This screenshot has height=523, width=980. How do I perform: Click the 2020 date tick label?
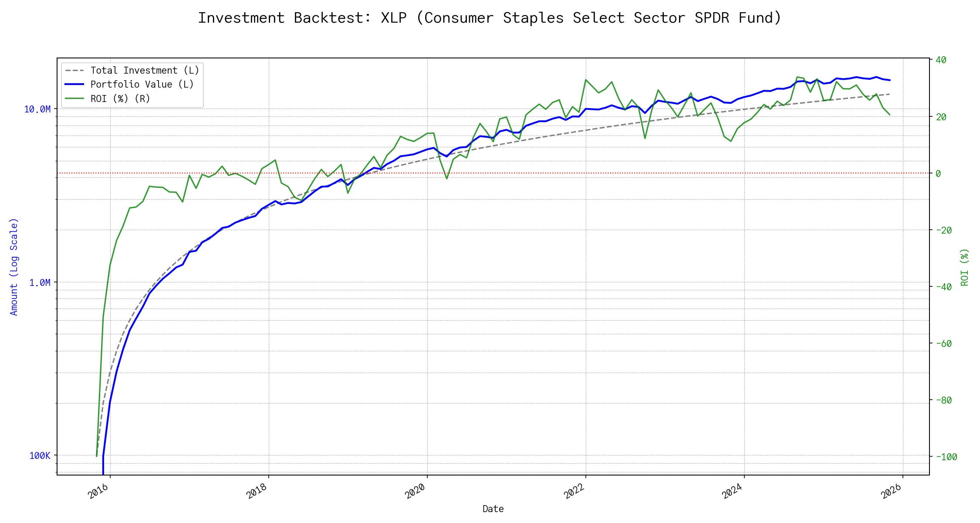coord(415,492)
